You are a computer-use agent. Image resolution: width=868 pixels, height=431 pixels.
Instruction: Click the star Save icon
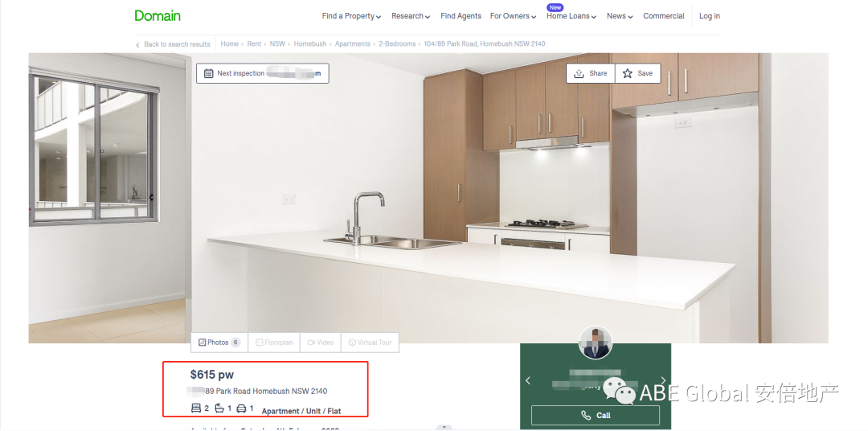(x=628, y=73)
